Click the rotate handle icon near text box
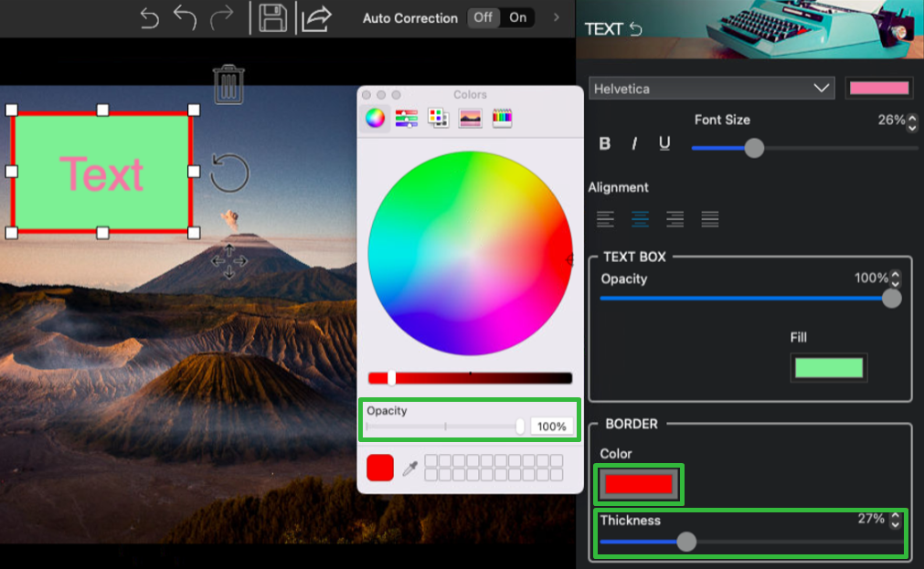This screenshot has width=924, height=569. point(229,173)
